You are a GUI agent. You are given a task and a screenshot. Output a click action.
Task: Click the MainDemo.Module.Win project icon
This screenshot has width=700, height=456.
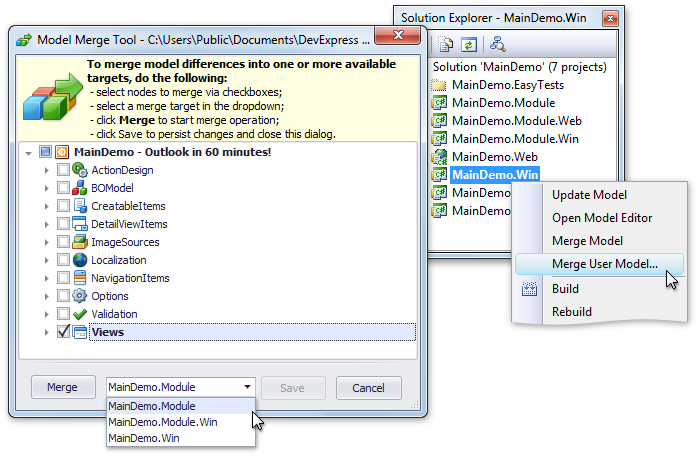439,138
